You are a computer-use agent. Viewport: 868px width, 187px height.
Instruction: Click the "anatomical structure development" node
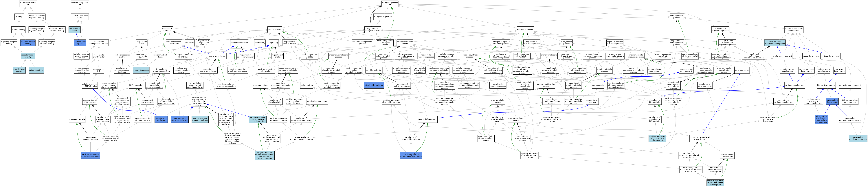pyautogui.click(x=794, y=30)
